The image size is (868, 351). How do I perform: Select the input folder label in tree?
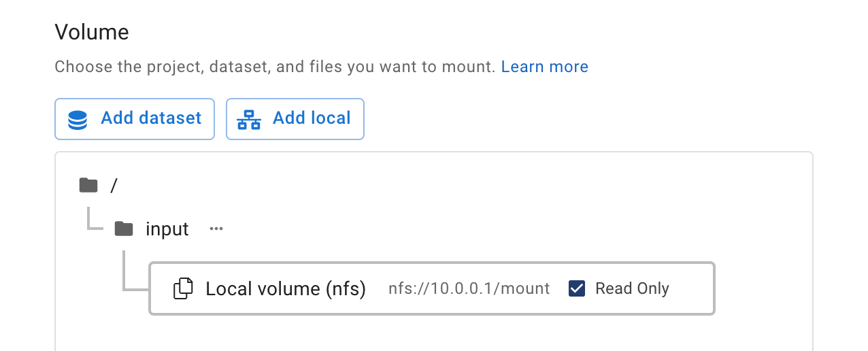[167, 229]
